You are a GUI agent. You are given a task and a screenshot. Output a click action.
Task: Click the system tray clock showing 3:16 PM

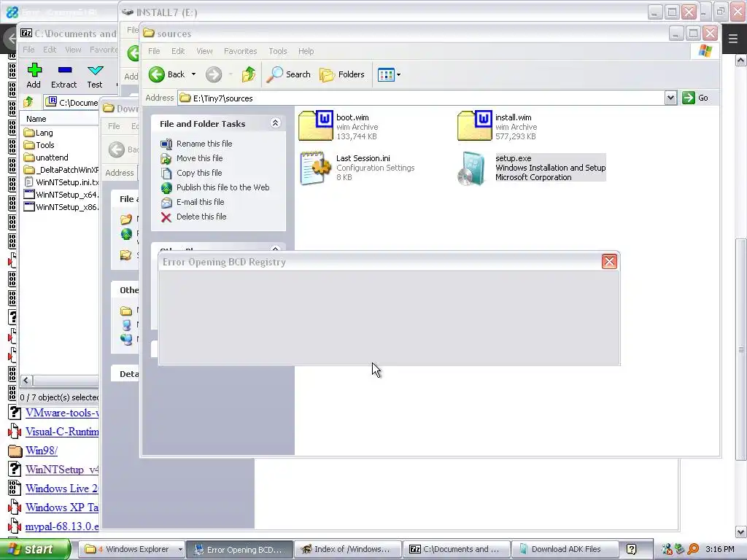720,549
